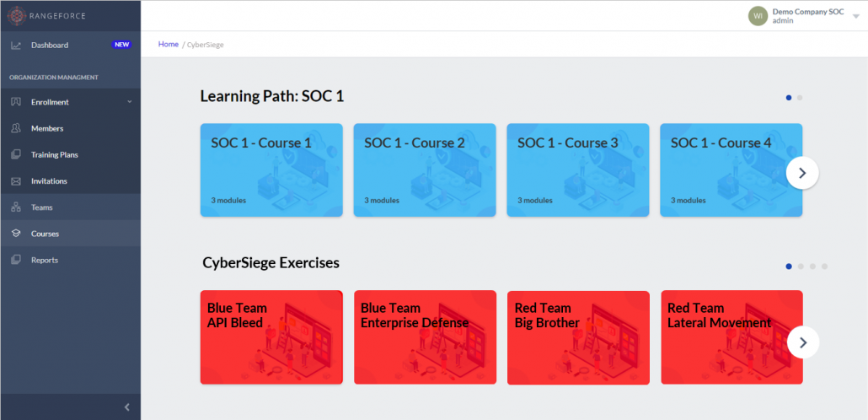Click the Reports sidebar icon
This screenshot has height=420, width=868.
[x=16, y=260]
